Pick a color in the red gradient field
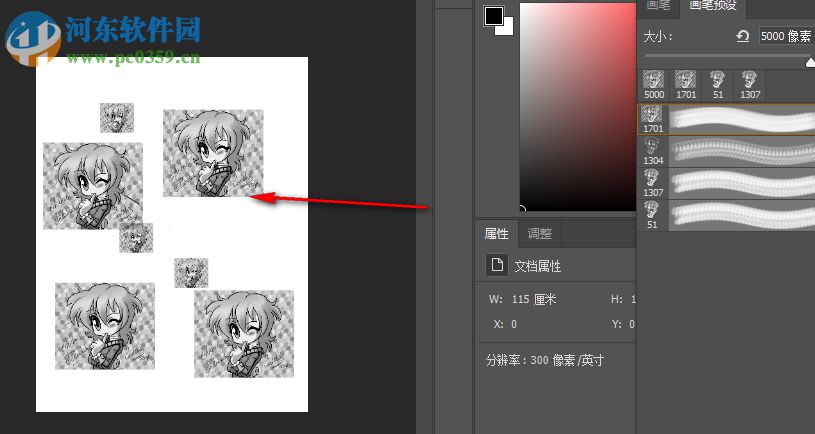Viewport: 815px width, 434px height. point(578,107)
